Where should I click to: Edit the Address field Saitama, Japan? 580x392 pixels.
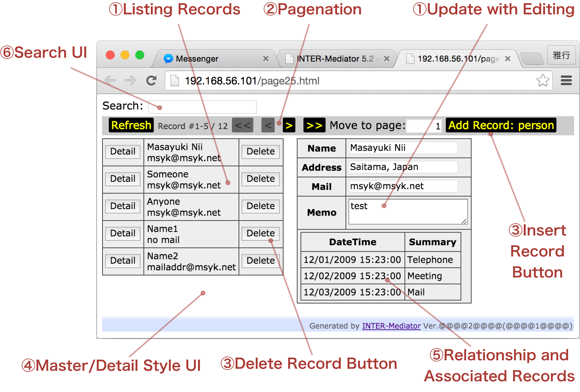[403, 167]
